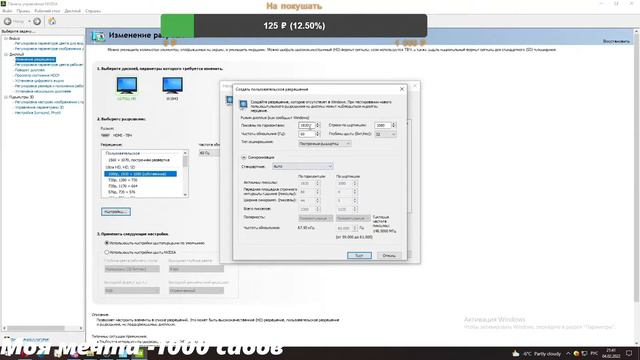Select the second display monitor icon

[172, 85]
